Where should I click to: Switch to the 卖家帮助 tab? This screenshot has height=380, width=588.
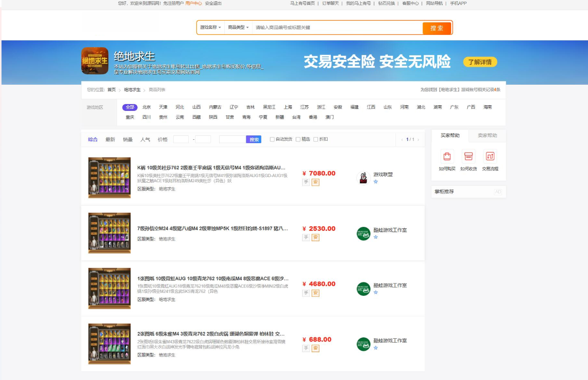pyautogui.click(x=487, y=135)
